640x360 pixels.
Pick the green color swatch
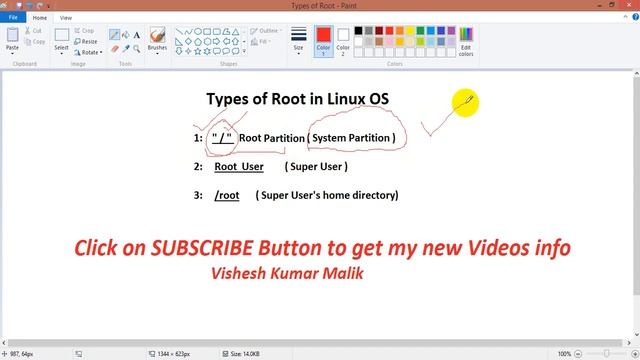(420, 31)
